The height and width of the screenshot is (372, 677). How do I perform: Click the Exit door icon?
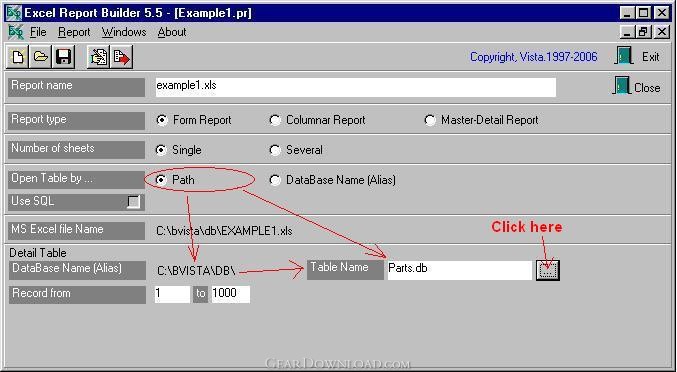coord(623,56)
